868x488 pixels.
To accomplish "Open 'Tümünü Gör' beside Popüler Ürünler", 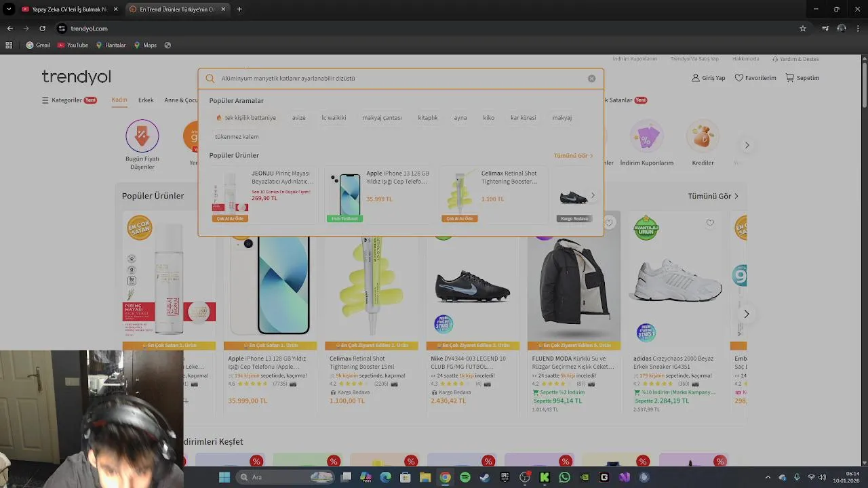I will [713, 196].
